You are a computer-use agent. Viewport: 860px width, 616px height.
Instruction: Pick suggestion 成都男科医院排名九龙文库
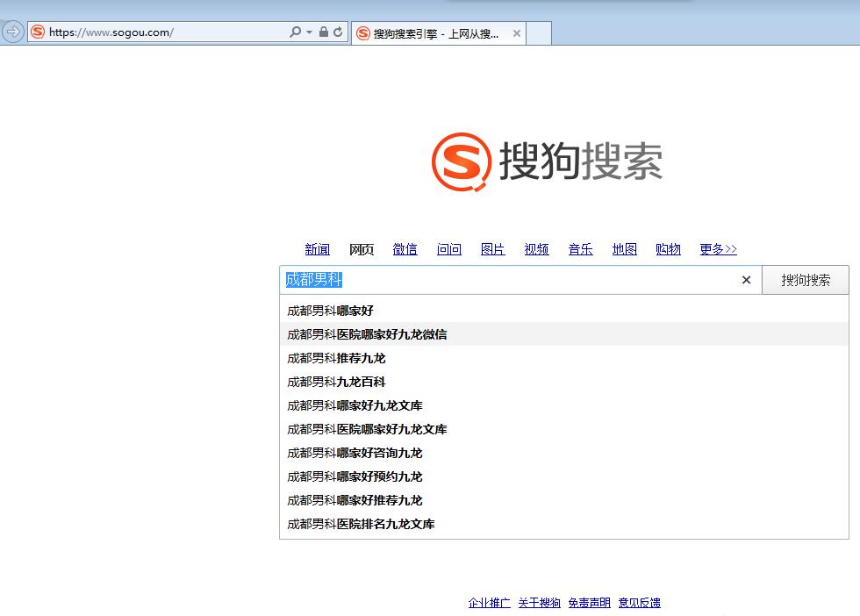[x=361, y=524]
